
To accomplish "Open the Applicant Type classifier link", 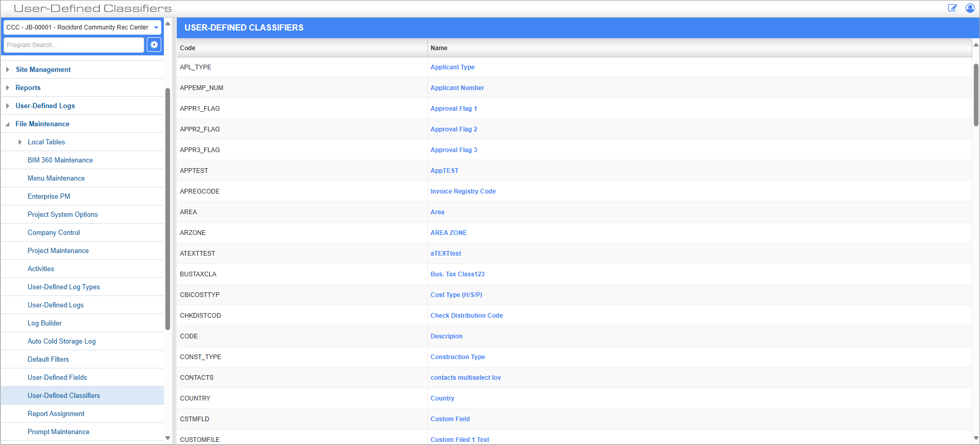I will [452, 67].
